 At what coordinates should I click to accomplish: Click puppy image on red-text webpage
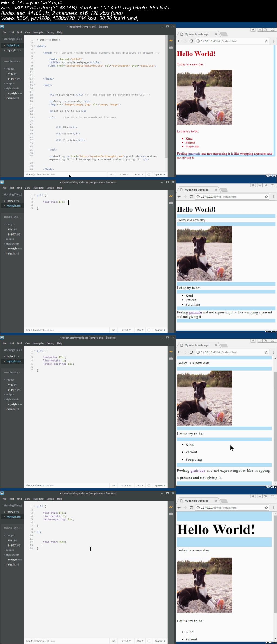(205, 97)
